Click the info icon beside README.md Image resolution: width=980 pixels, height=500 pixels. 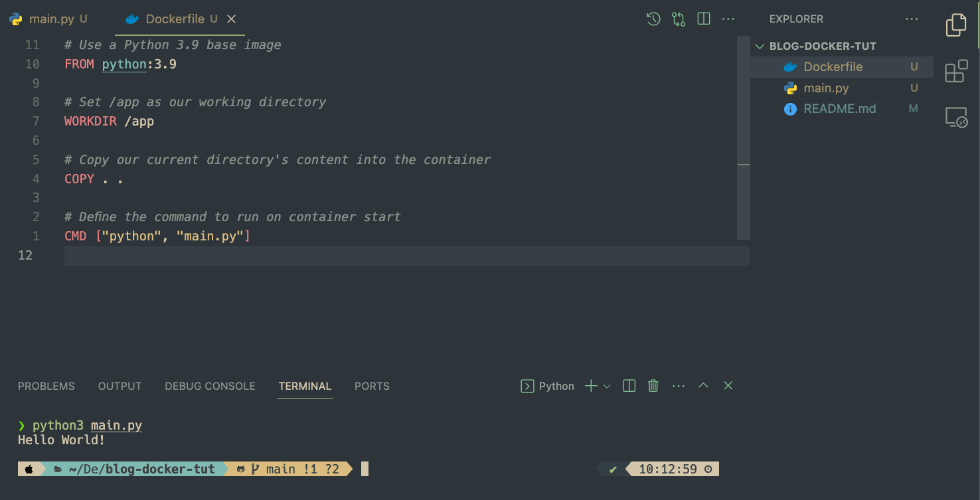(x=790, y=110)
